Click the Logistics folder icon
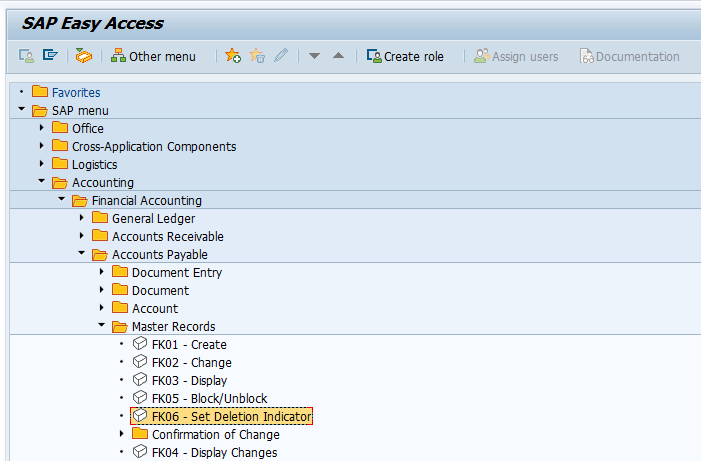The width and height of the screenshot is (701, 461). tap(60, 163)
